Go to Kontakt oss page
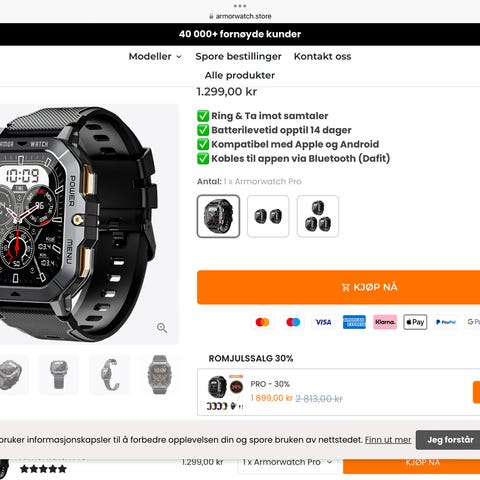The height and width of the screenshot is (480, 480). pyautogui.click(x=322, y=56)
